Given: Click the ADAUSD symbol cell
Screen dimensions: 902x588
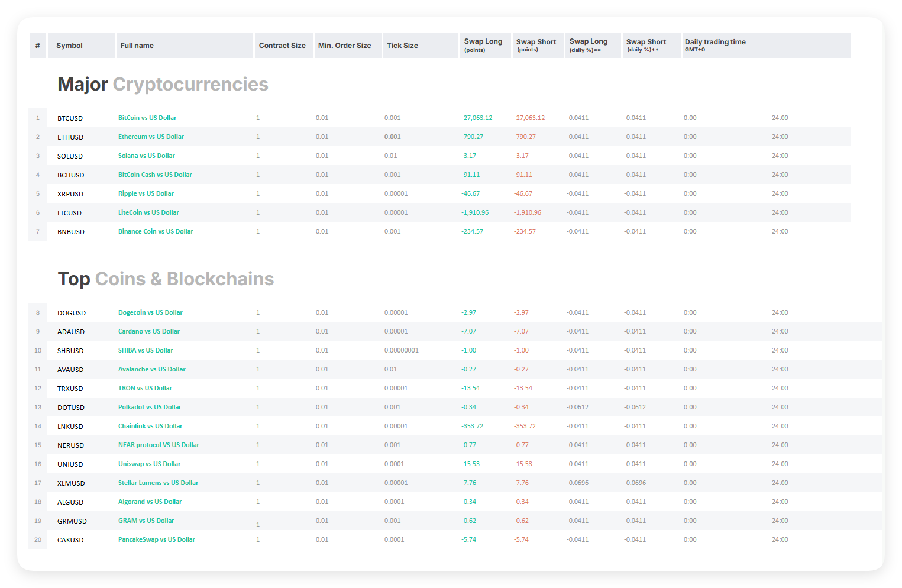Looking at the screenshot, I should point(71,332).
